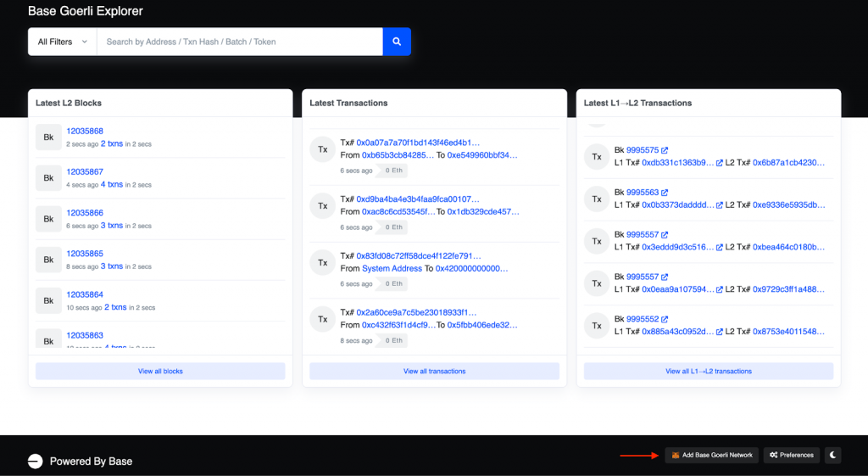This screenshot has height=476, width=868.
Task: Open block 12035863
Action: pyautogui.click(x=85, y=335)
